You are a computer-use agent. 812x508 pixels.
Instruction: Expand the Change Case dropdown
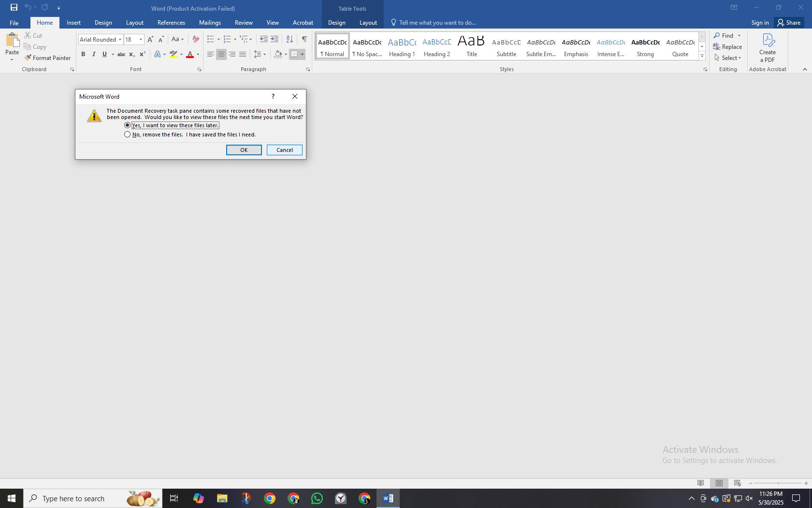(178, 39)
